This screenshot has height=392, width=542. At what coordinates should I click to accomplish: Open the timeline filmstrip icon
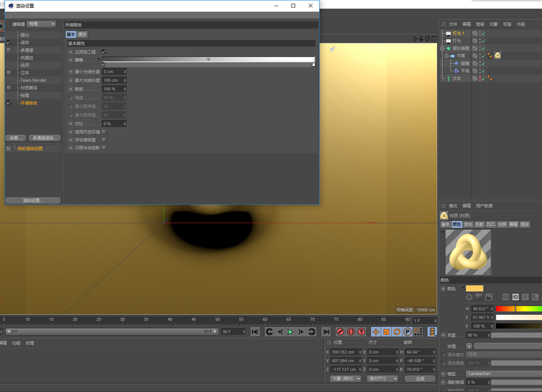(x=432, y=332)
